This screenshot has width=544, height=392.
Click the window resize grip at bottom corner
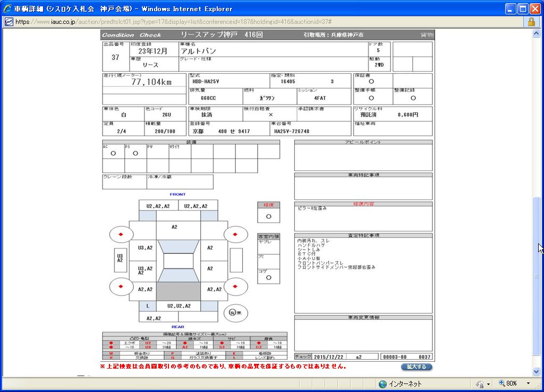539,387
